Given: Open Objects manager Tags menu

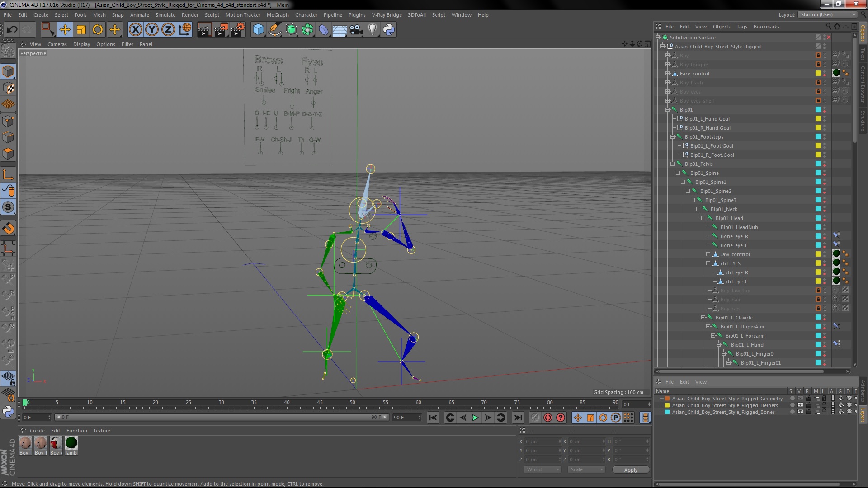Looking at the screenshot, I should pos(741,27).
